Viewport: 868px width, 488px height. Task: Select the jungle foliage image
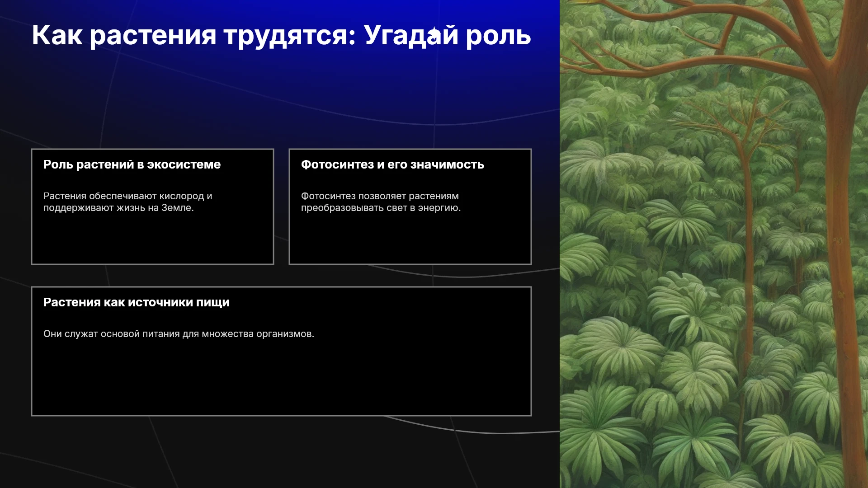click(x=714, y=244)
